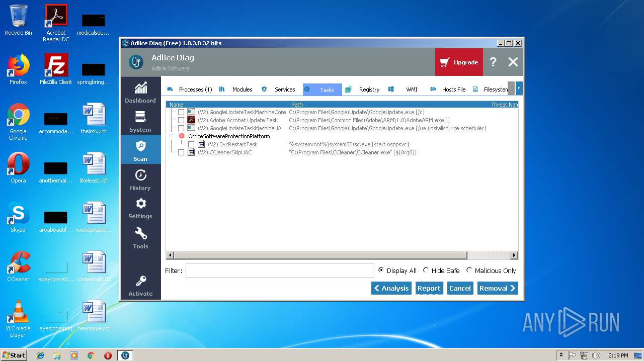Click the tab strip right scroll arrow
Screen dimensions: 644x362
(519, 88)
